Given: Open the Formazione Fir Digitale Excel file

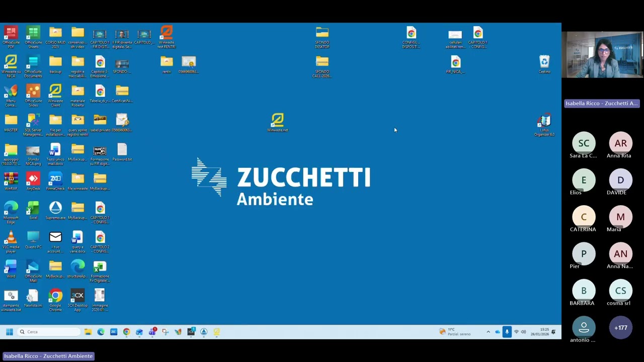Looking at the screenshot, I should [x=100, y=270].
